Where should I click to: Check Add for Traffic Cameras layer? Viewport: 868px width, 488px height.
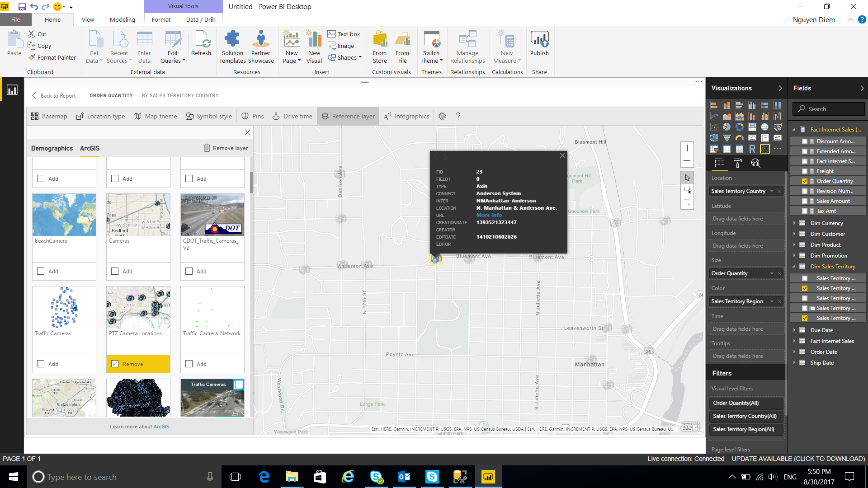point(41,364)
